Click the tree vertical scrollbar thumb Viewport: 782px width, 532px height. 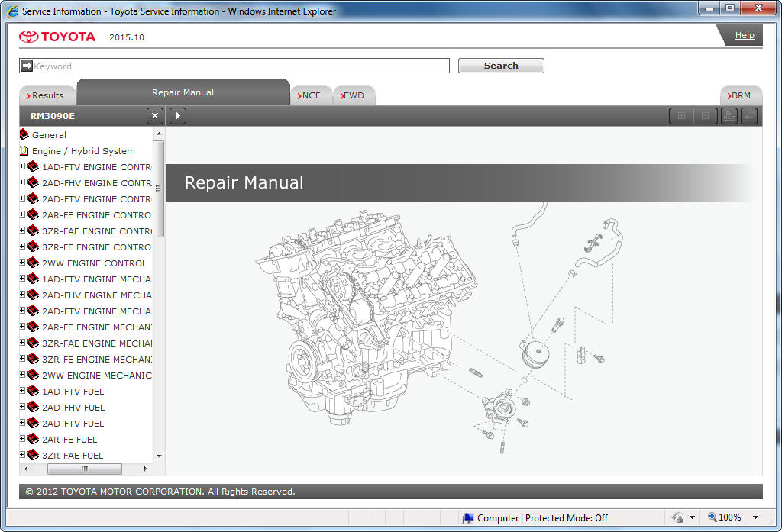(x=159, y=189)
